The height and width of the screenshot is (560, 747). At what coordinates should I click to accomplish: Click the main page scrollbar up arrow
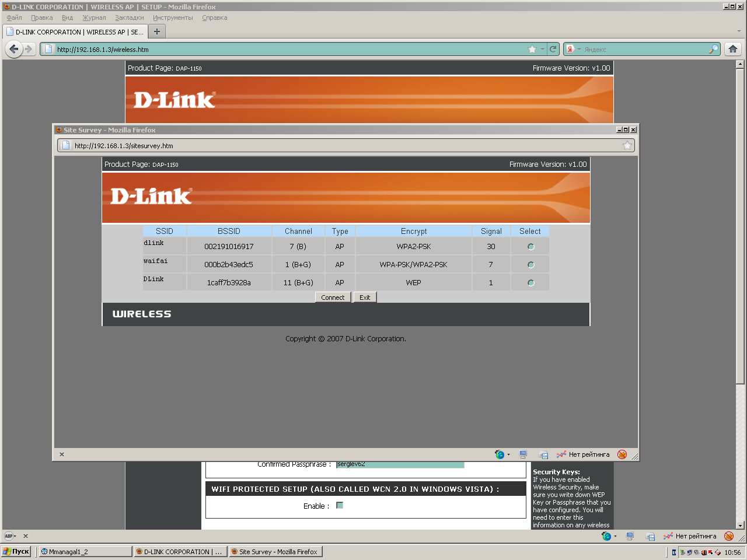tap(740, 64)
